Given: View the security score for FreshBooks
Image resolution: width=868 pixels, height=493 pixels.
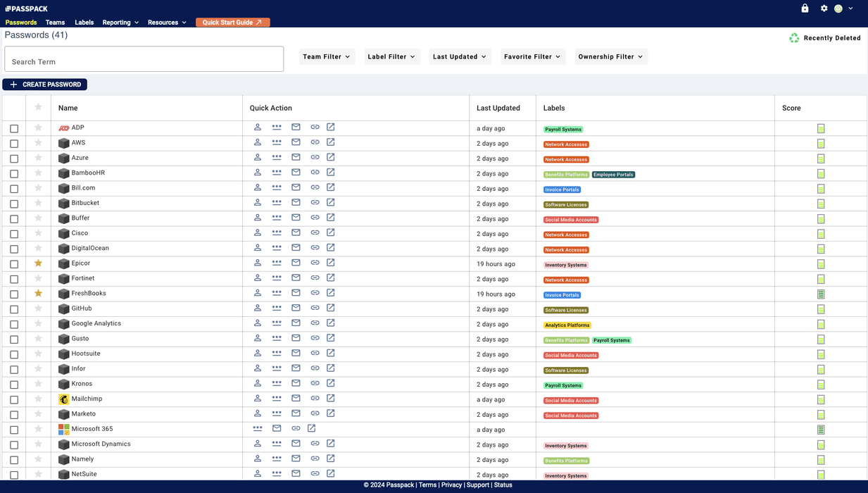Looking at the screenshot, I should 820,294.
